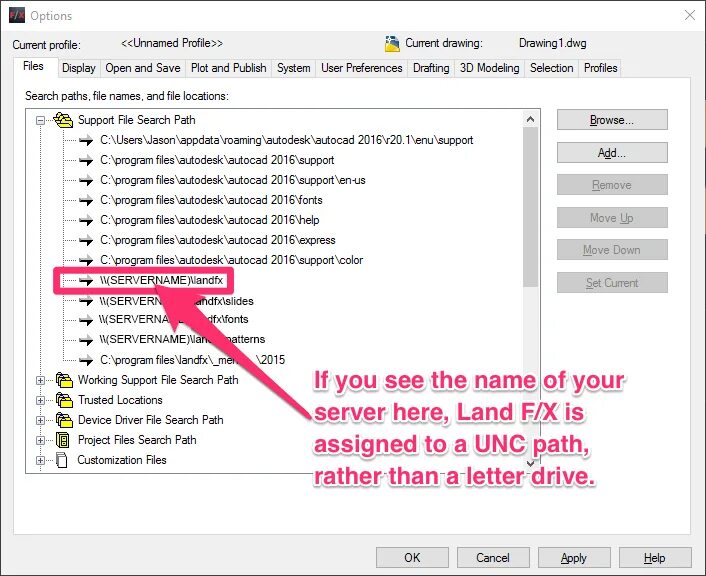Click the Trusted Locations folder icon

click(64, 400)
